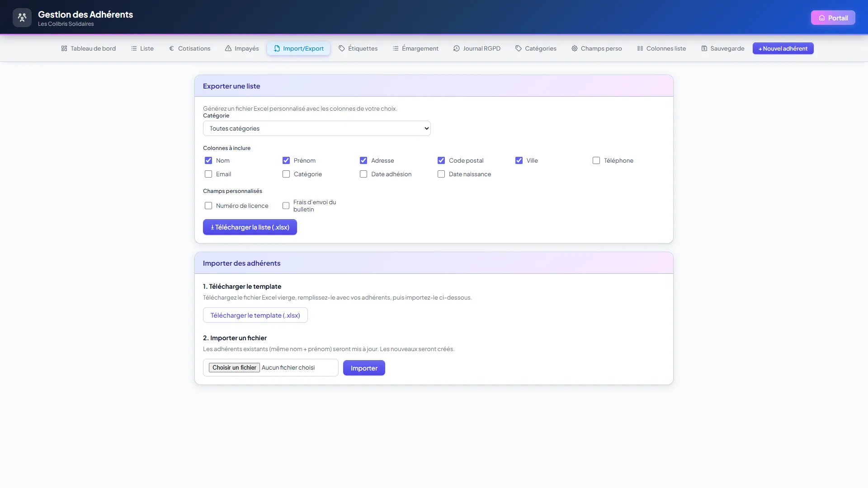Uncheck the Nom column checkbox
This screenshot has height=488, width=868.
(208, 160)
